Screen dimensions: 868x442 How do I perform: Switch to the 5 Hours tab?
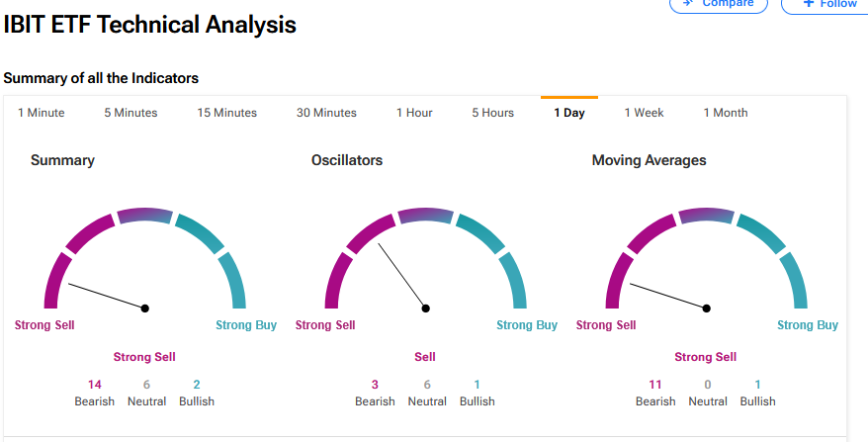point(492,113)
